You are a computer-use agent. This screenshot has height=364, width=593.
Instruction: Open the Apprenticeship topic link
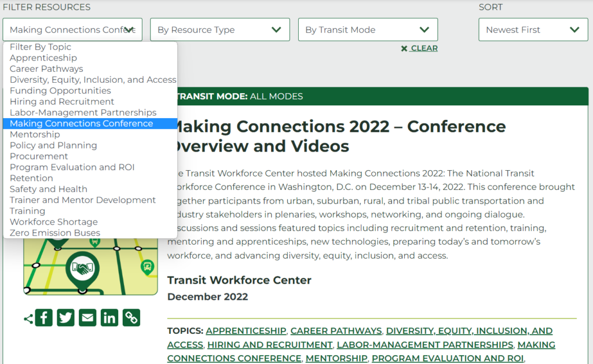[x=246, y=331]
